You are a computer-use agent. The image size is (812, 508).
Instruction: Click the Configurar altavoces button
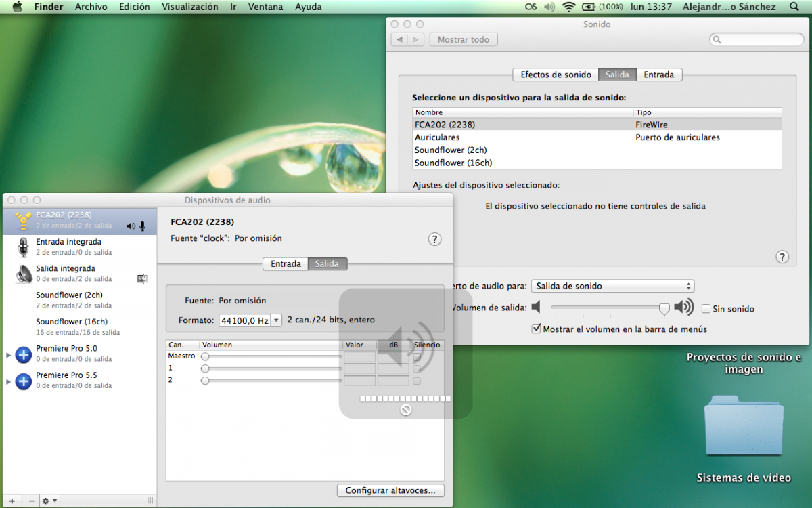(390, 490)
